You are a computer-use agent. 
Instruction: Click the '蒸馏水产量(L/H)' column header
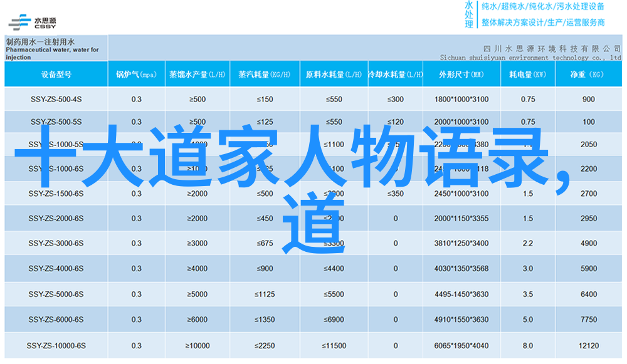click(198, 75)
